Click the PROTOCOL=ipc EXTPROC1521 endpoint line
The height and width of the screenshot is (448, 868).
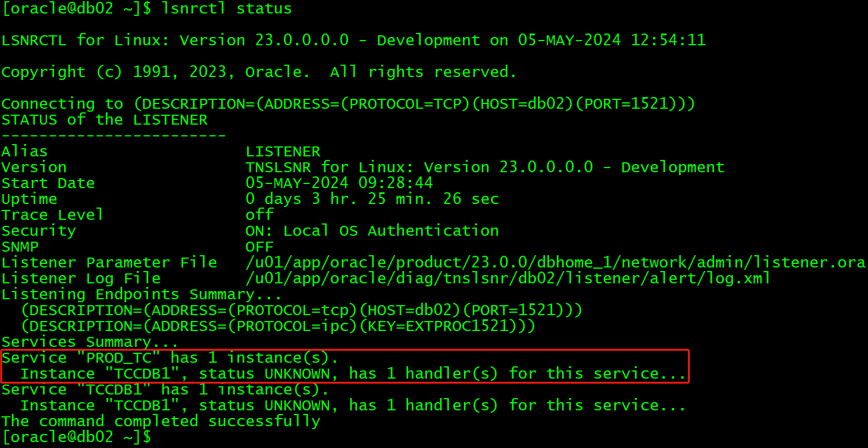point(278,326)
